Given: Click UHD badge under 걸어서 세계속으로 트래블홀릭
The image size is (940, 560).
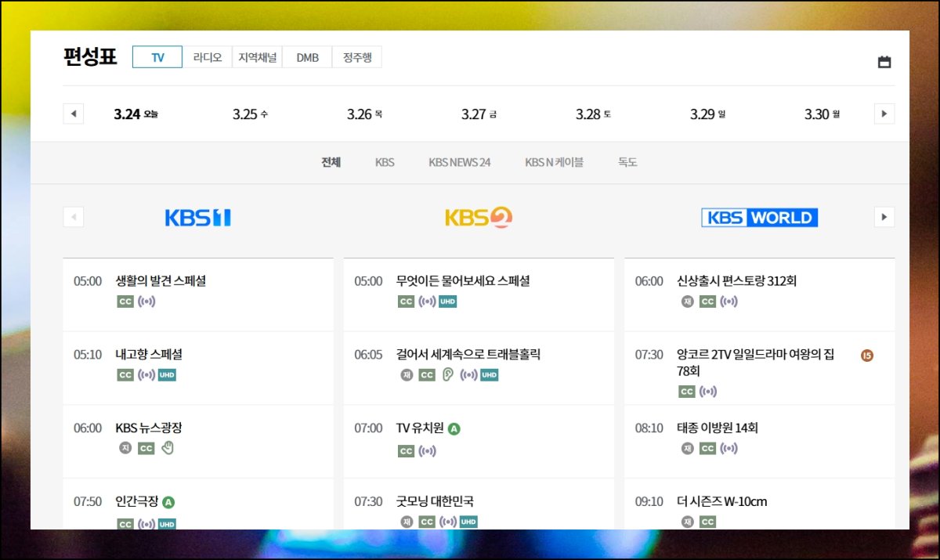Looking at the screenshot, I should (490, 375).
